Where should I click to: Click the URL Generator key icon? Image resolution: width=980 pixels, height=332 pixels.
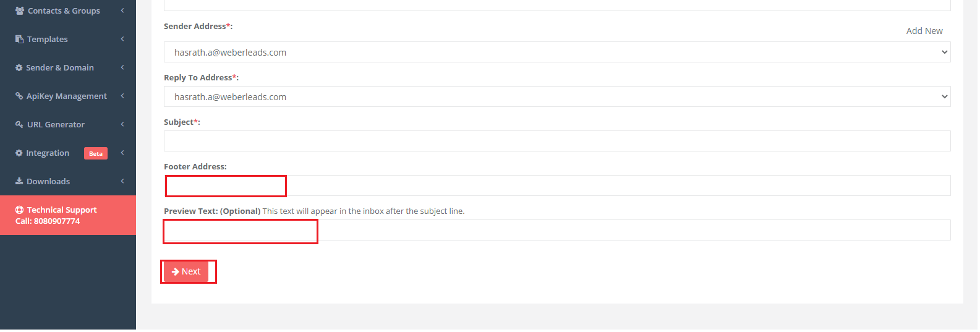(x=19, y=125)
